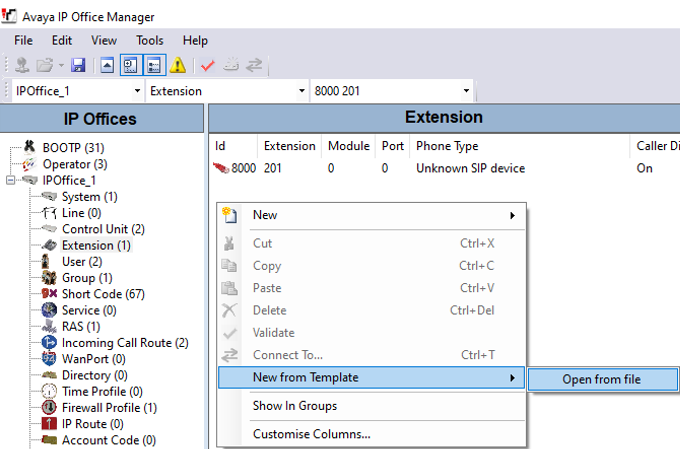
Task: Select Extension (1) in the tree
Action: click(x=96, y=245)
